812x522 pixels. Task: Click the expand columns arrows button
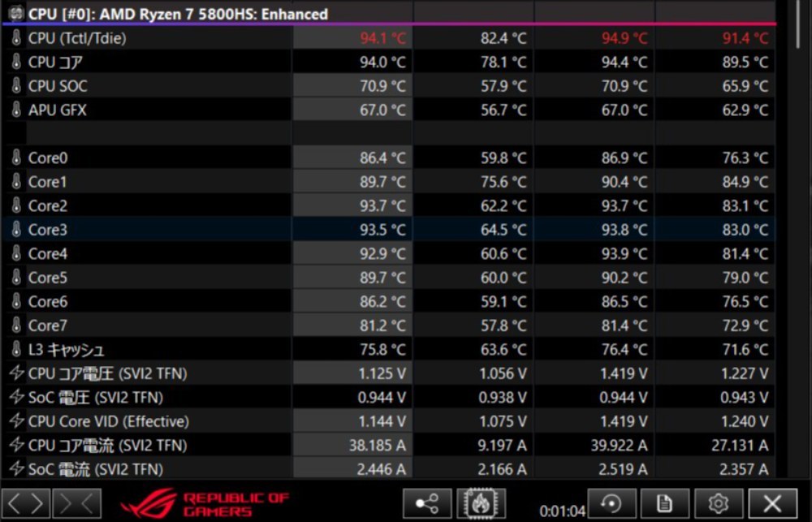[x=25, y=503]
